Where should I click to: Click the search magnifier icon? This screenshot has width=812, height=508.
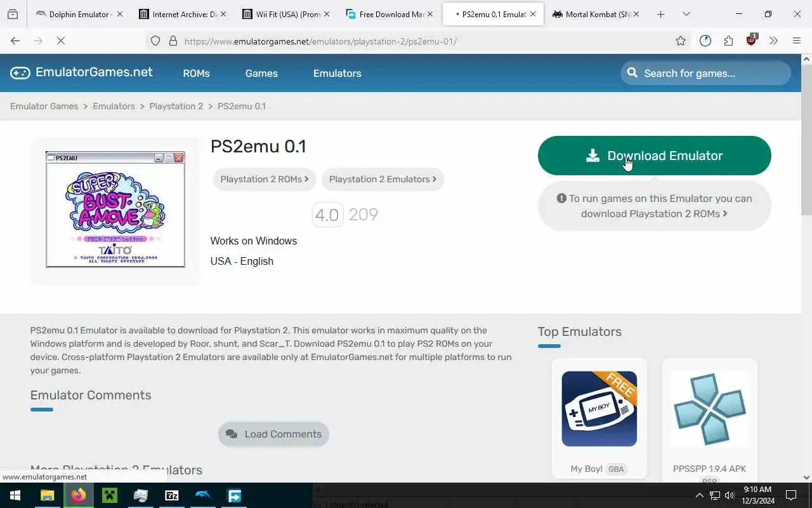[x=632, y=73]
